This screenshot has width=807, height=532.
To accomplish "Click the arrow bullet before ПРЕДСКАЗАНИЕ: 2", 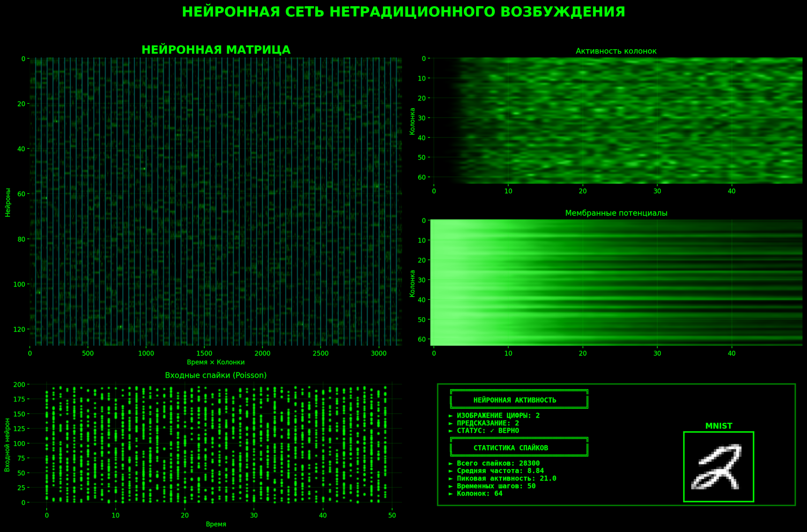I will click(450, 423).
